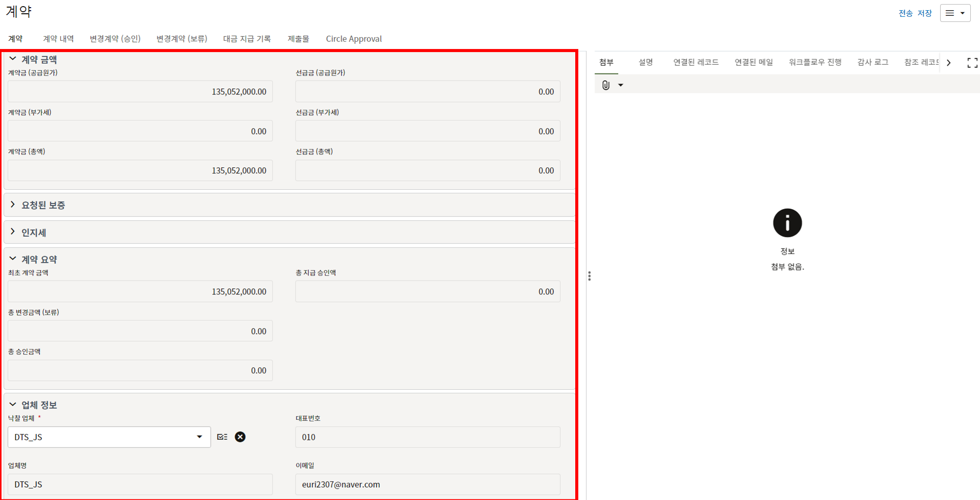Switch to the 계약 내역 tab
Viewport: 980px width, 500px height.
(58, 39)
